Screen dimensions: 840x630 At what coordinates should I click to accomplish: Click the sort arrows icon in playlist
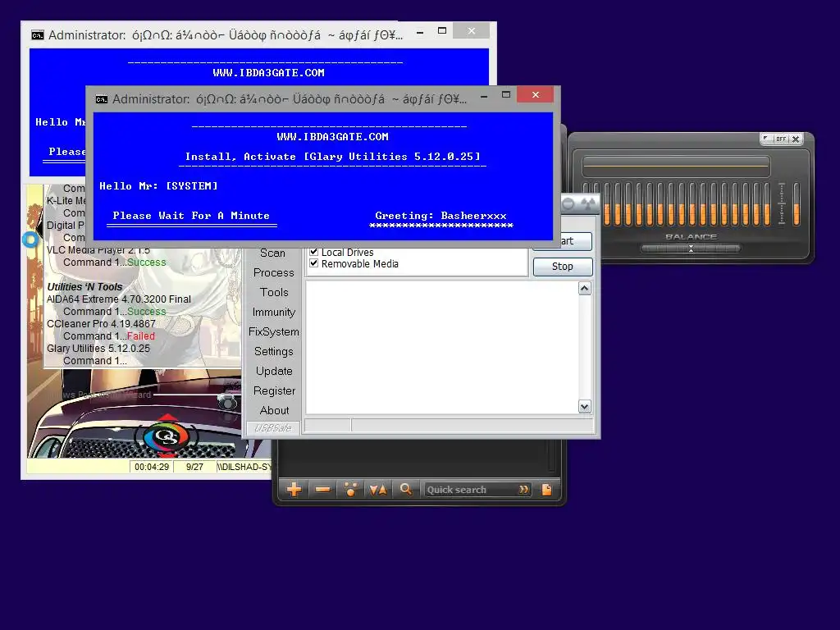(x=378, y=489)
